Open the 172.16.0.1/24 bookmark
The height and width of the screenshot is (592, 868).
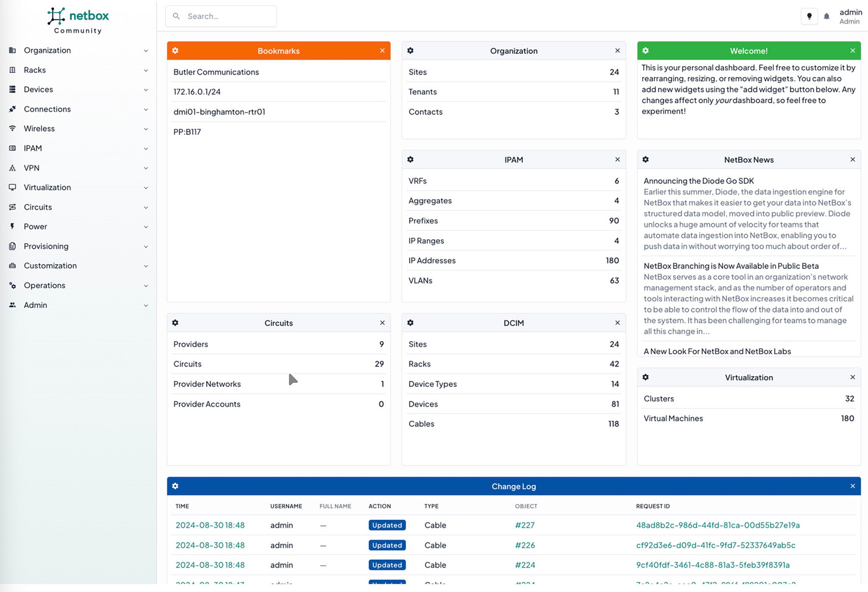click(197, 92)
